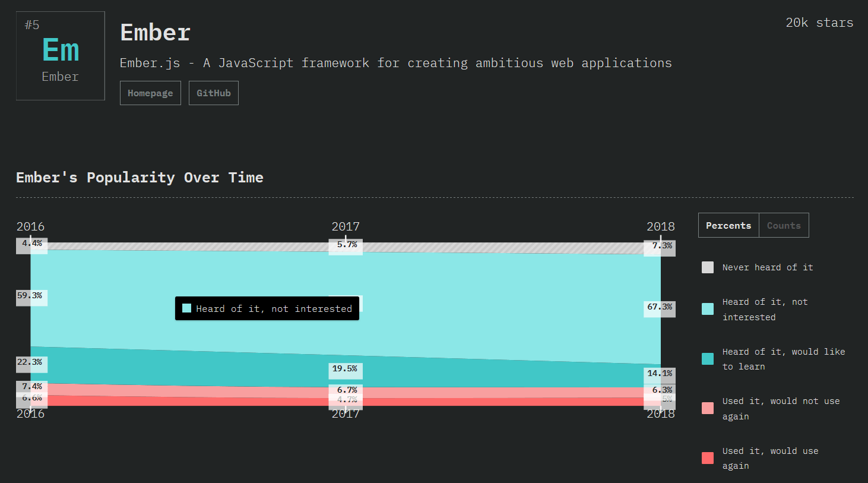Click the 'Never heard of it' legend swatch

pyautogui.click(x=708, y=267)
